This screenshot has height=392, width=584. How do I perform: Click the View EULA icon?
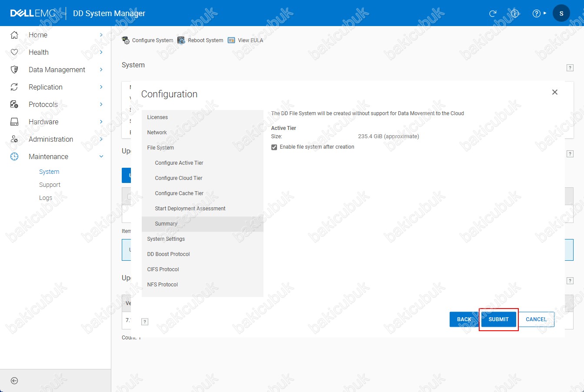231,40
